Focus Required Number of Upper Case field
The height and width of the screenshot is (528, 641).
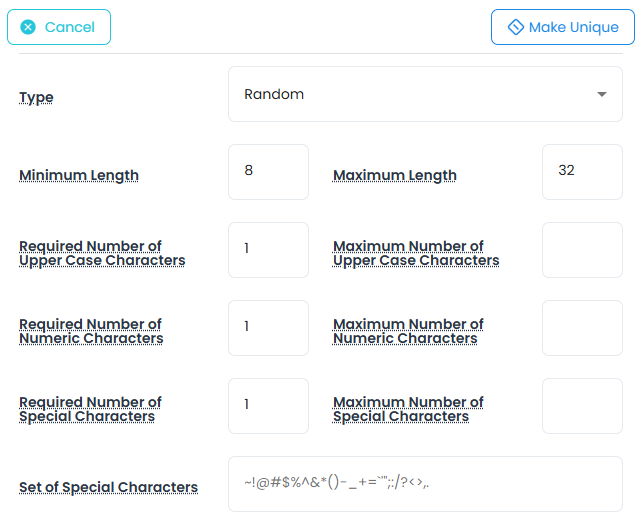(x=268, y=250)
